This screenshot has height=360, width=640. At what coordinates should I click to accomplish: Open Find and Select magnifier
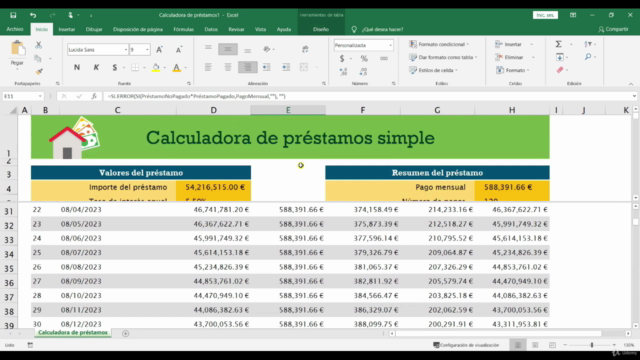(x=588, y=57)
